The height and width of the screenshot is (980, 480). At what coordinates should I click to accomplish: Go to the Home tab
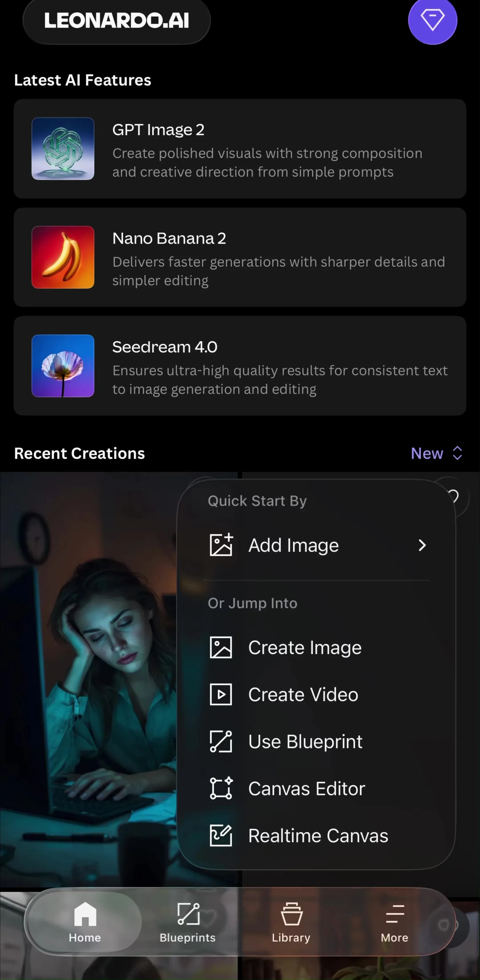(85, 921)
